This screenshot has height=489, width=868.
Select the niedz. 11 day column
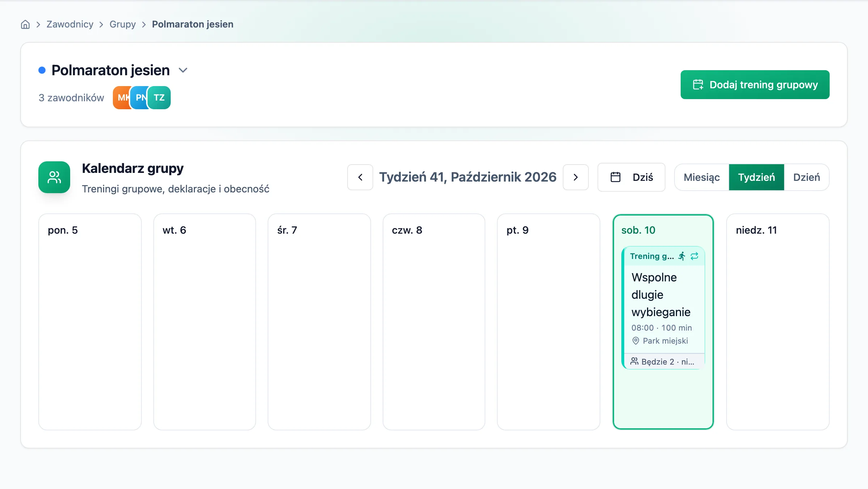pyautogui.click(x=778, y=322)
